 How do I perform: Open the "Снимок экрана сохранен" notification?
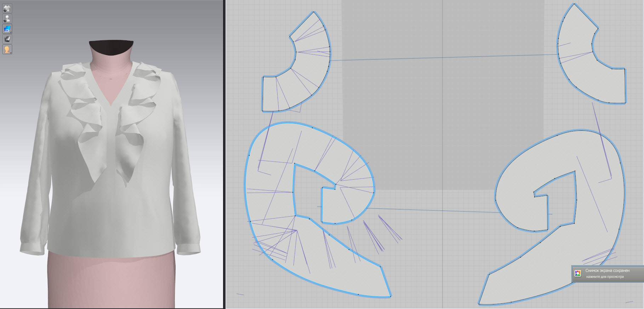(x=608, y=274)
